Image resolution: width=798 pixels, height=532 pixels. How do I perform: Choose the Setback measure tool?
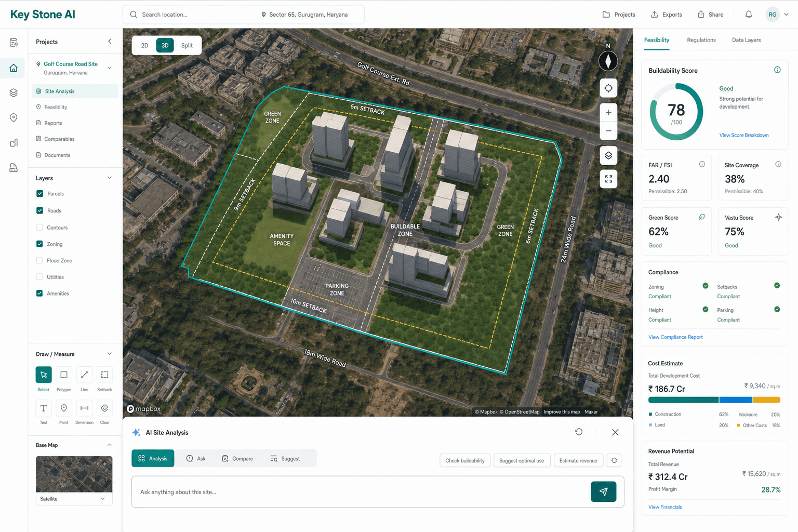(x=104, y=375)
